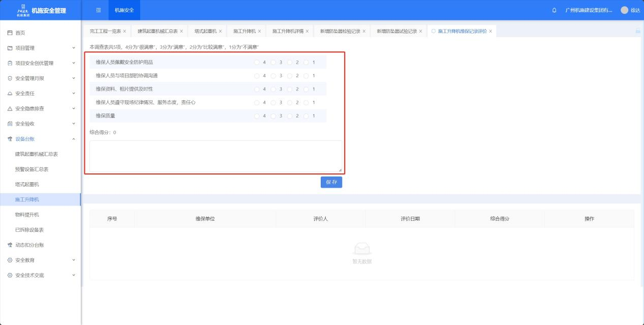Select score 3 for 维保人员与项目部的协调沟通
Screen dimensions: 644x325
(273, 76)
